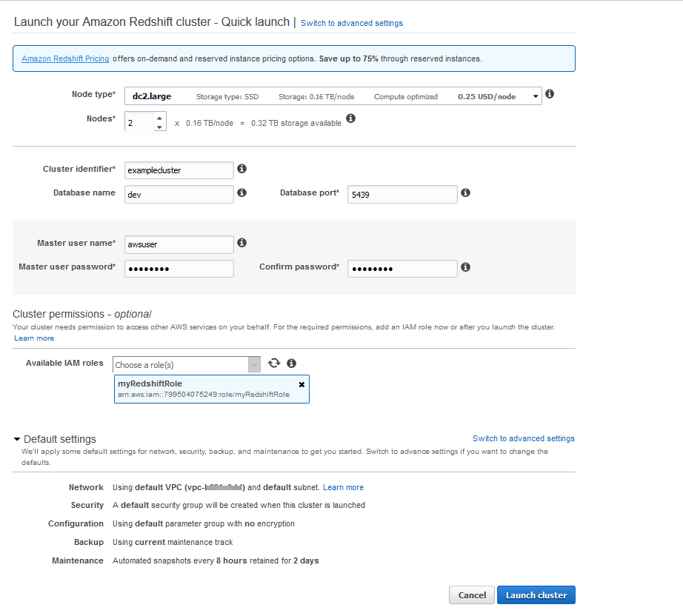Click Switch to advanced settings in header
This screenshot has width=683, height=616.
(x=352, y=23)
